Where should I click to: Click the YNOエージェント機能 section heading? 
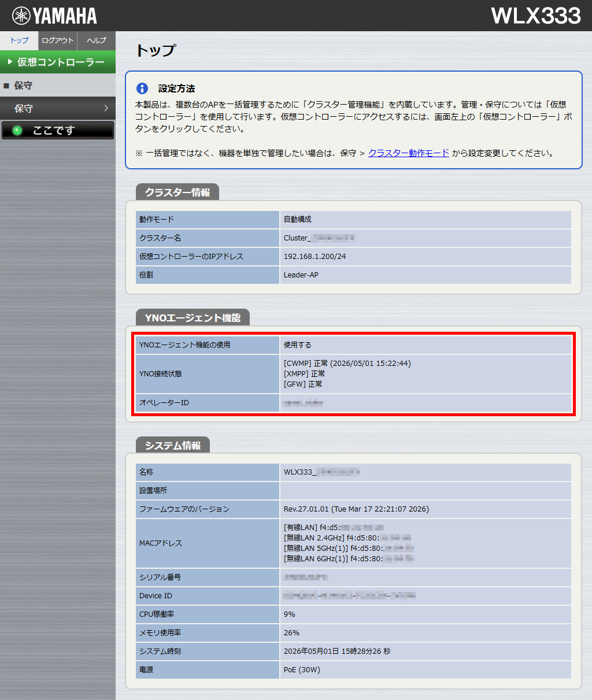(x=193, y=318)
